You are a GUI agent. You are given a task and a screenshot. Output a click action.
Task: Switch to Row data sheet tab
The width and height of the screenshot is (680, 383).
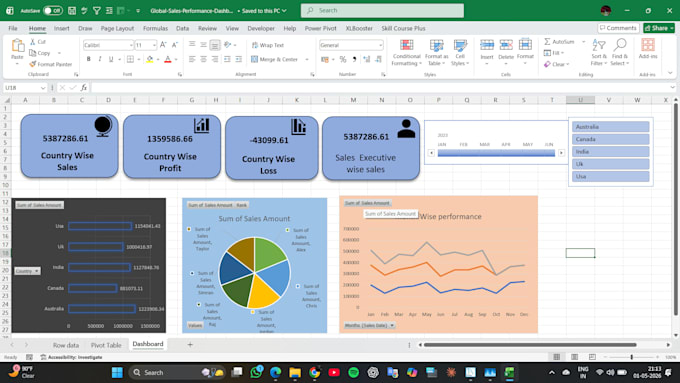(66, 345)
